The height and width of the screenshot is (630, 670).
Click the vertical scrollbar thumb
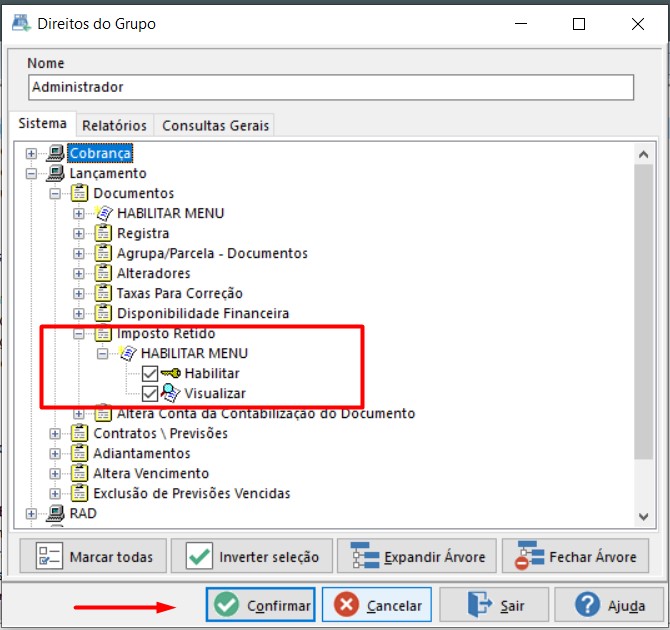pyautogui.click(x=644, y=312)
